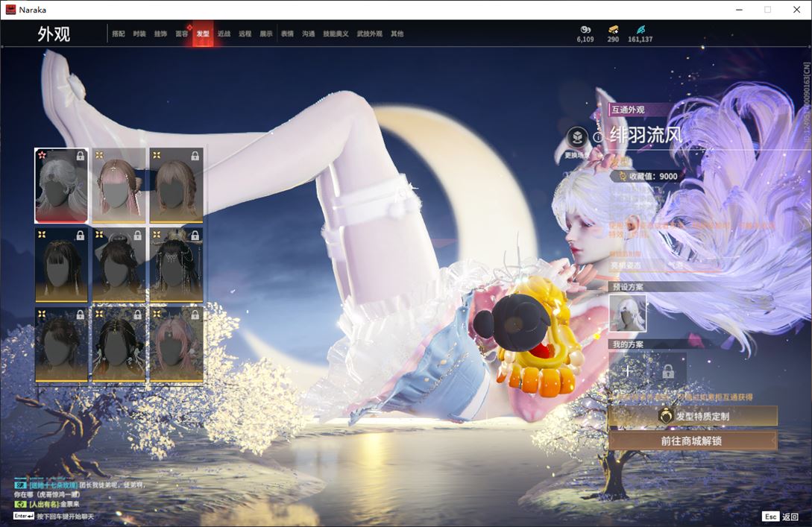Click the plus icon under 我的方案
812x527 pixels.
coord(628,370)
